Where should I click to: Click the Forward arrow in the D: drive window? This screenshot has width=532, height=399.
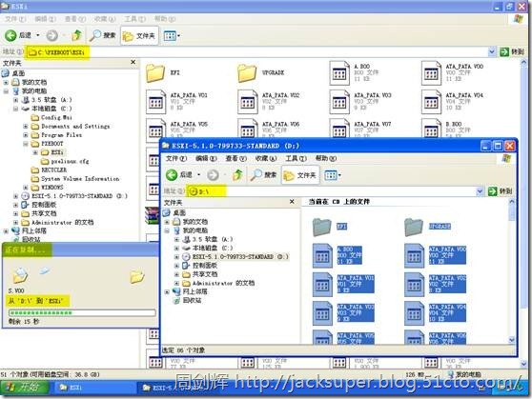point(213,175)
